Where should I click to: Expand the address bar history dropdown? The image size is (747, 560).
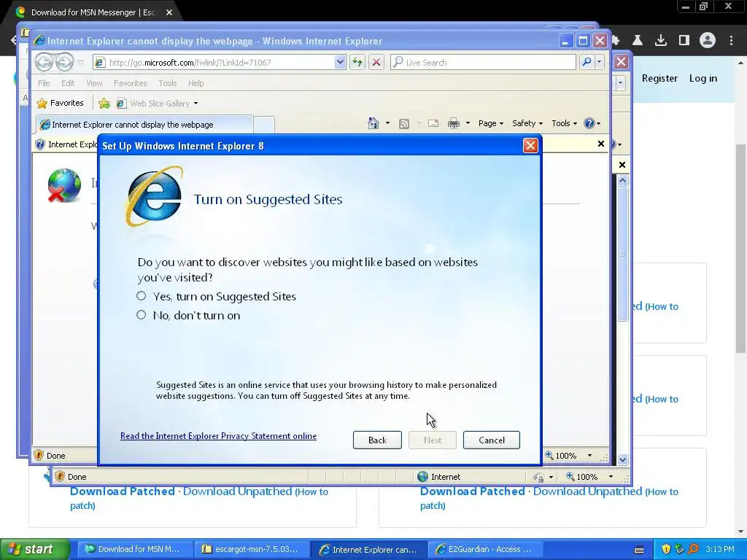tap(340, 63)
